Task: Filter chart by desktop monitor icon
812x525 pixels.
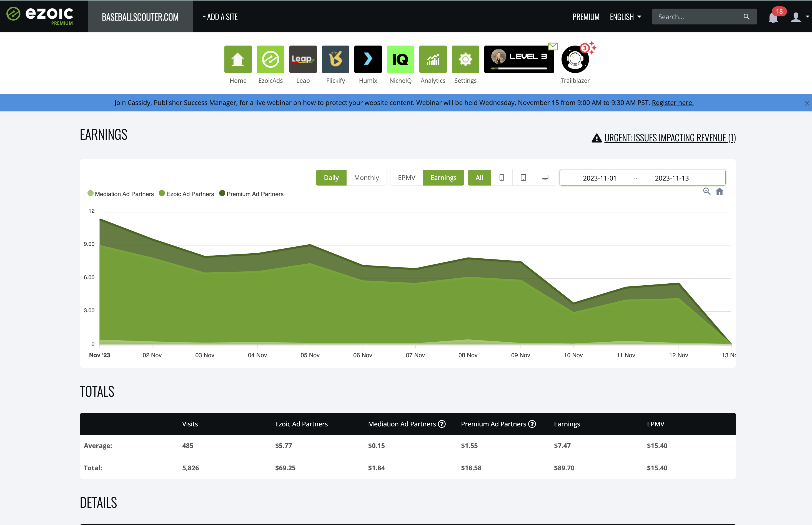Action: tap(545, 177)
